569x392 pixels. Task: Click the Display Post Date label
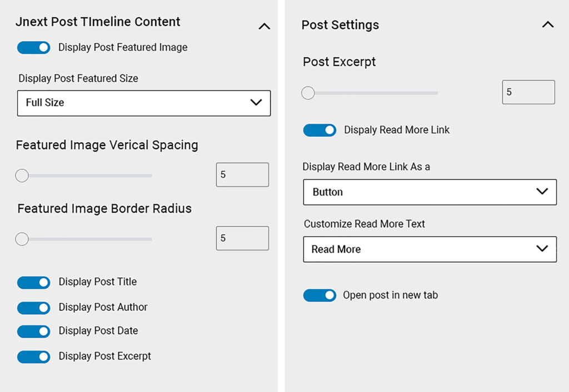[98, 331]
